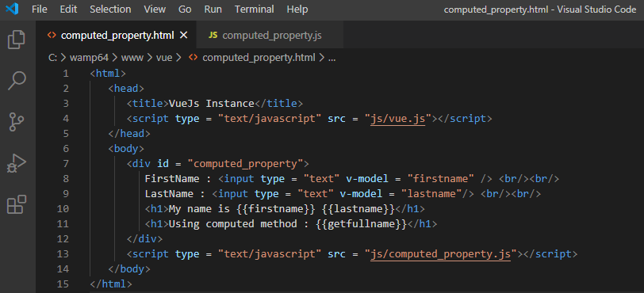Click the opening <body> tag
644x293 pixels.
click(126, 149)
